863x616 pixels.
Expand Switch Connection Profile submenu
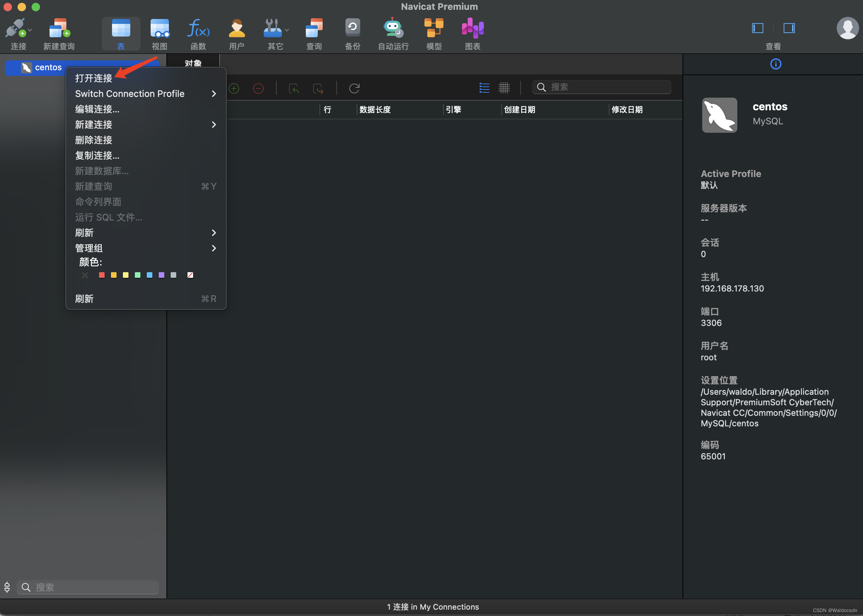pyautogui.click(x=146, y=94)
